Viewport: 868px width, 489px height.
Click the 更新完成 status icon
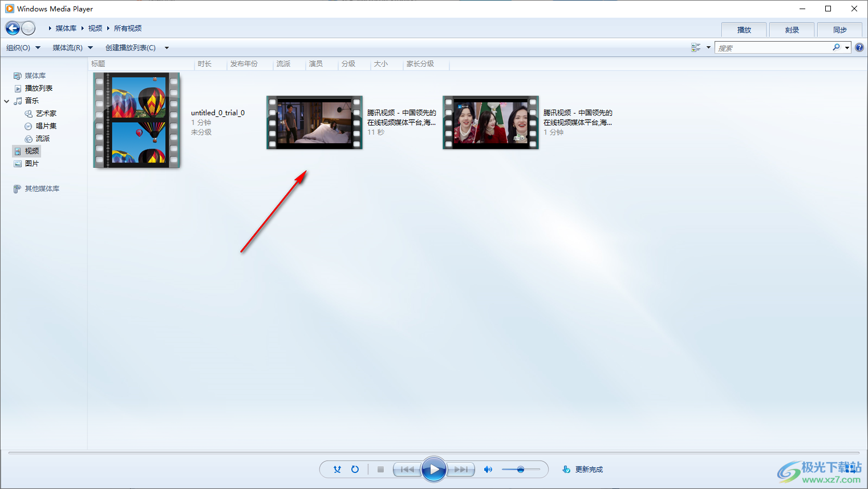(566, 470)
